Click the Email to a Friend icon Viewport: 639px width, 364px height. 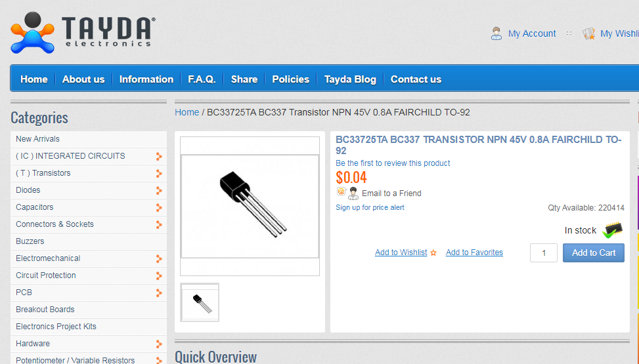point(347,193)
